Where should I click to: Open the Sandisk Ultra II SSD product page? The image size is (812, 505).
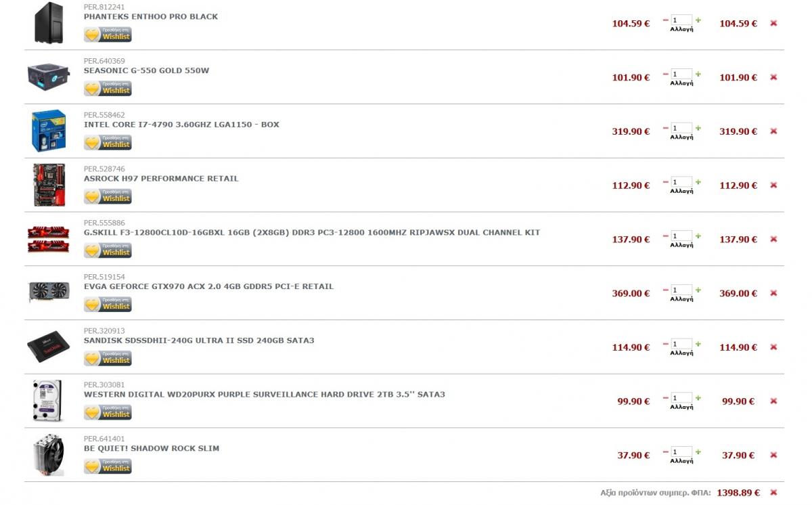point(199,341)
